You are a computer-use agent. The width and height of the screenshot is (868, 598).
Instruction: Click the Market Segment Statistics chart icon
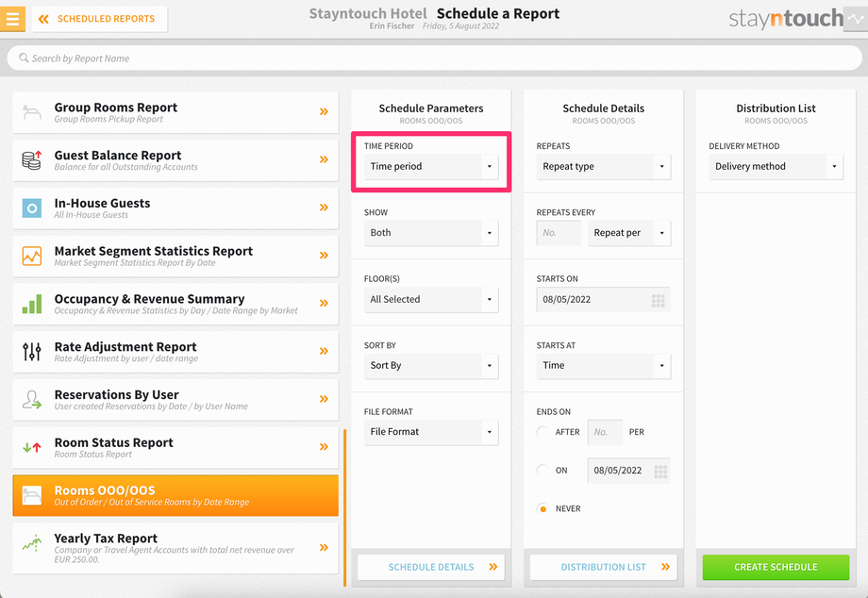click(x=31, y=256)
